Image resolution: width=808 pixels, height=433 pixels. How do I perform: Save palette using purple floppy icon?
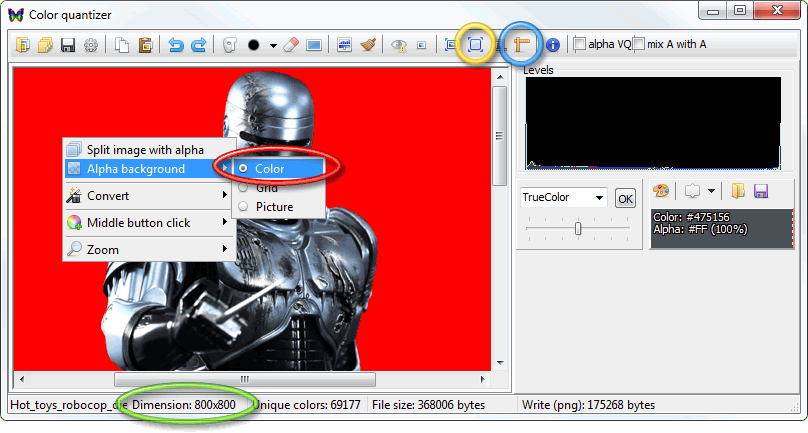point(761,191)
